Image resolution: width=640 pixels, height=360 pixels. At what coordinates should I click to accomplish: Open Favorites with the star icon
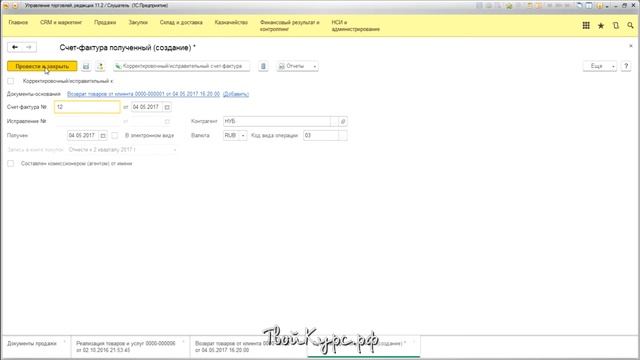tap(601, 25)
